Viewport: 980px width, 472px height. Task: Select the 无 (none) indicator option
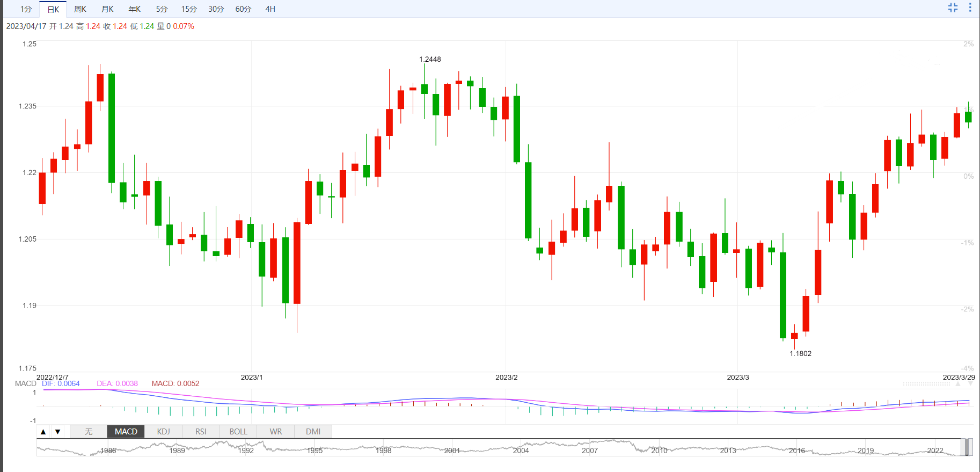(x=89, y=432)
